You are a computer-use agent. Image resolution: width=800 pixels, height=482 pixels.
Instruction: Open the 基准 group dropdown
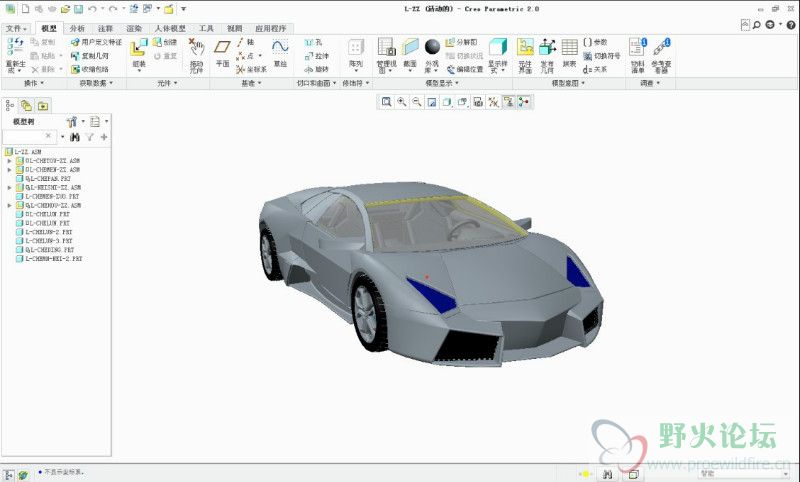(x=251, y=83)
